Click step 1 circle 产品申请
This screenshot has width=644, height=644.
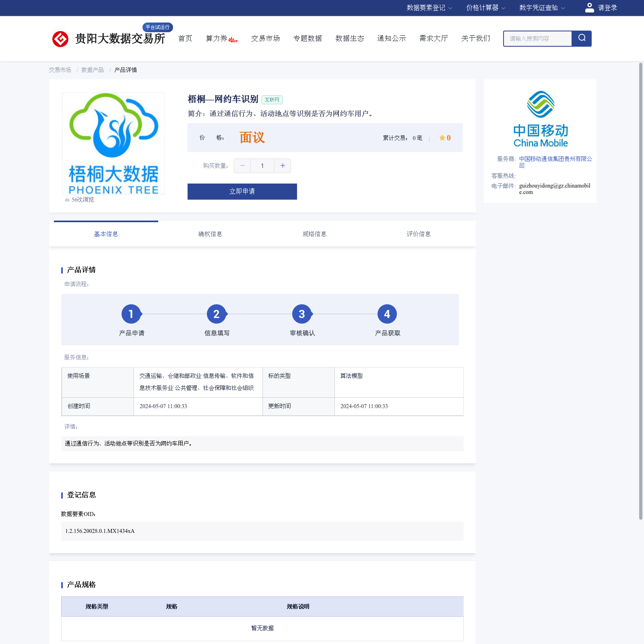point(131,314)
